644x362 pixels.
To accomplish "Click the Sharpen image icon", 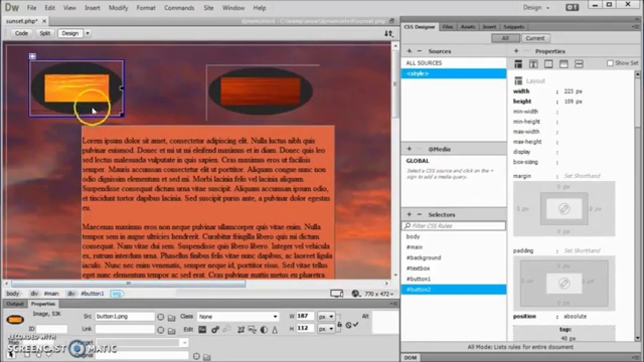I will click(x=275, y=329).
